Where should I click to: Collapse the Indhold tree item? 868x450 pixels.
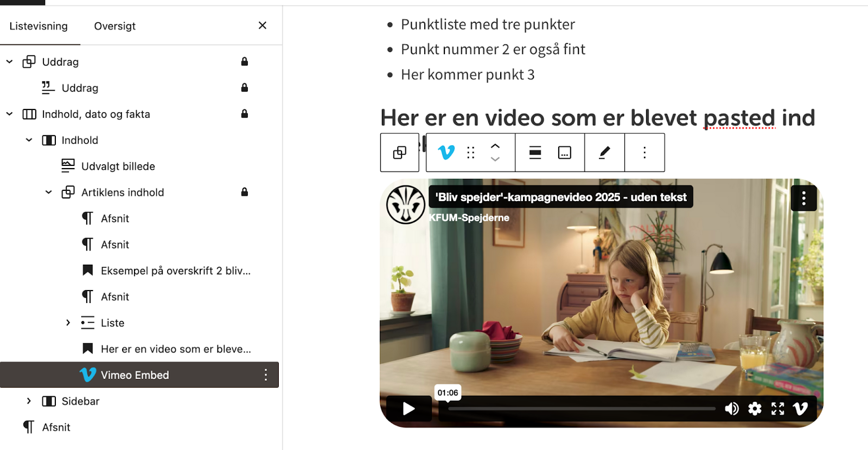click(x=29, y=140)
